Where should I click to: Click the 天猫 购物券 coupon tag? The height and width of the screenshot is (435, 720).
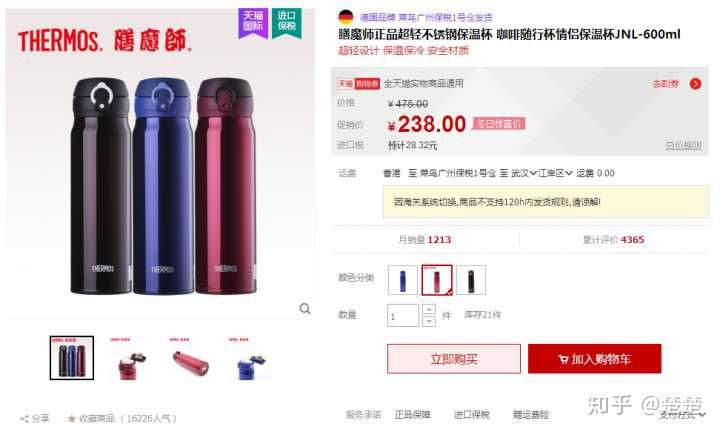(x=359, y=84)
